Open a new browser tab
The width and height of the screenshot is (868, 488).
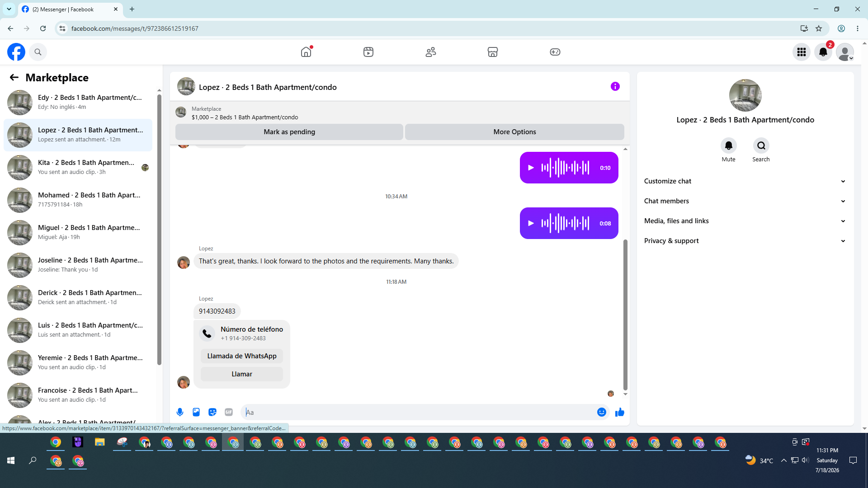click(132, 9)
